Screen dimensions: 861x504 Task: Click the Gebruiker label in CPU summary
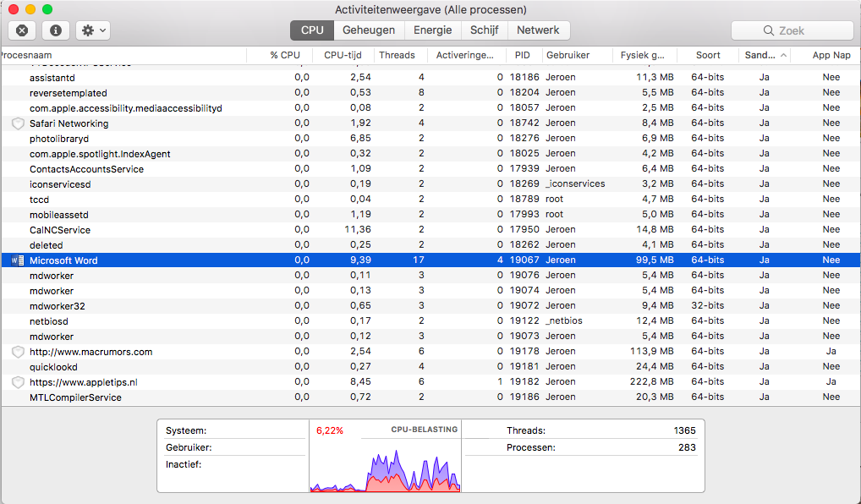[x=189, y=447]
